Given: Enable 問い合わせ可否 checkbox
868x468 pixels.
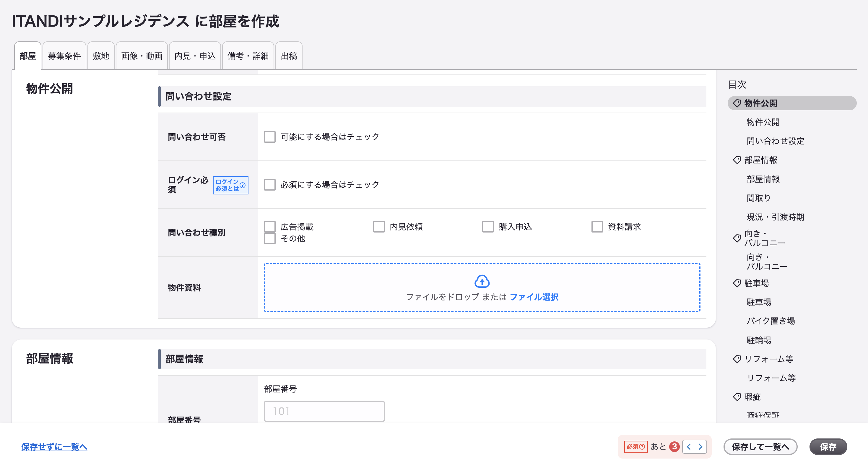Looking at the screenshot, I should point(269,137).
